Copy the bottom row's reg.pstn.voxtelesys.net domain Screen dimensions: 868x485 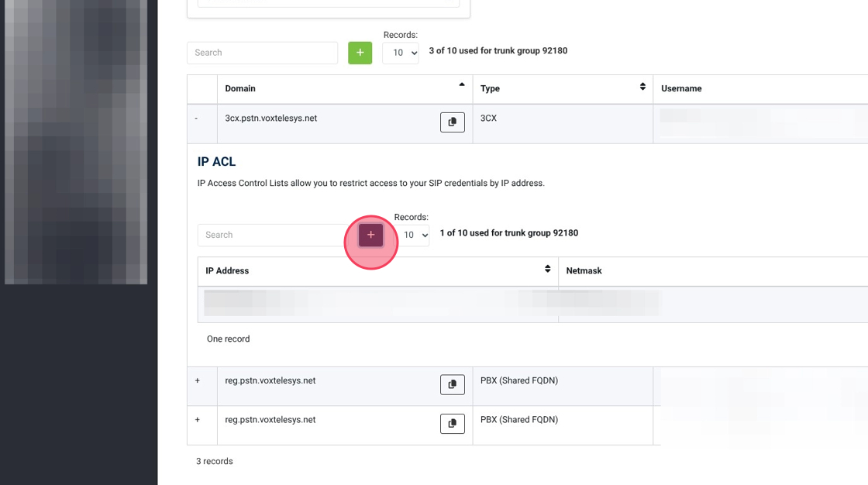[453, 424]
